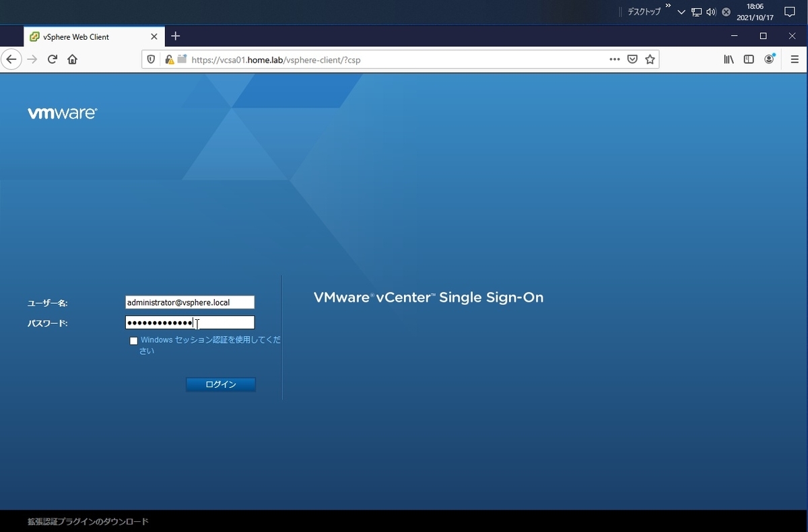The width and height of the screenshot is (808, 532).
Task: Click the tray error X icon
Action: click(x=726, y=12)
